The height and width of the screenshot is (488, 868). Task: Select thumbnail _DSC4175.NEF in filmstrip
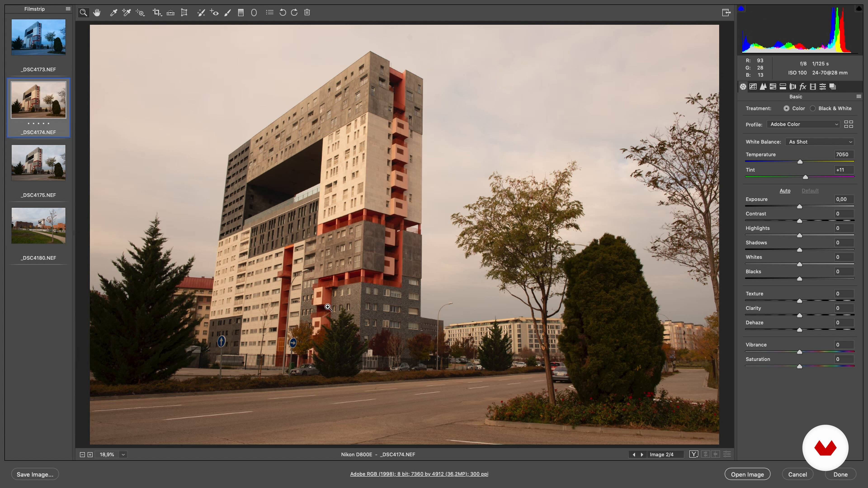coord(38,163)
